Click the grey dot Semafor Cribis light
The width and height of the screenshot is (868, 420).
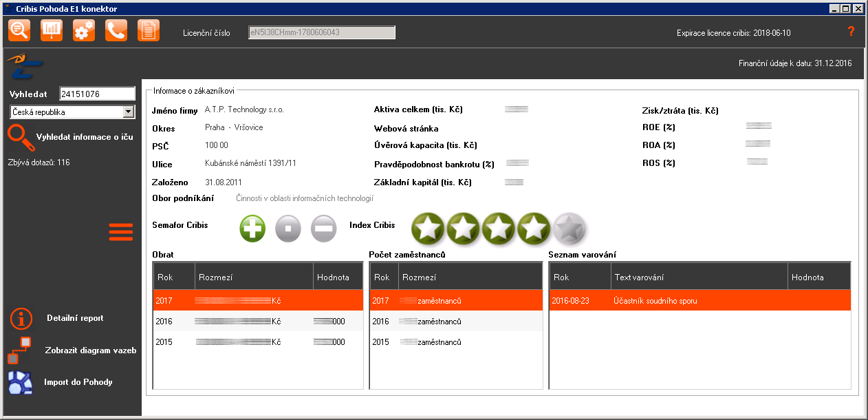click(x=288, y=229)
